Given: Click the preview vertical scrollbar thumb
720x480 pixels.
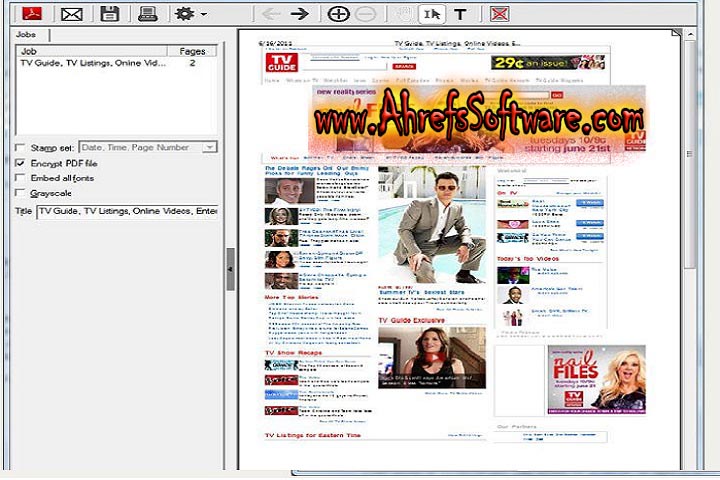Looking at the screenshot, I should (x=690, y=154).
